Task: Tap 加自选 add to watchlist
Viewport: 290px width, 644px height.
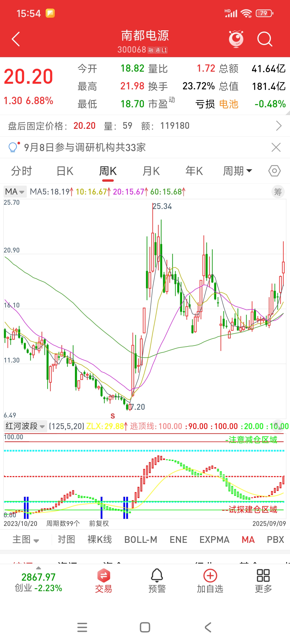Action: 210,581
